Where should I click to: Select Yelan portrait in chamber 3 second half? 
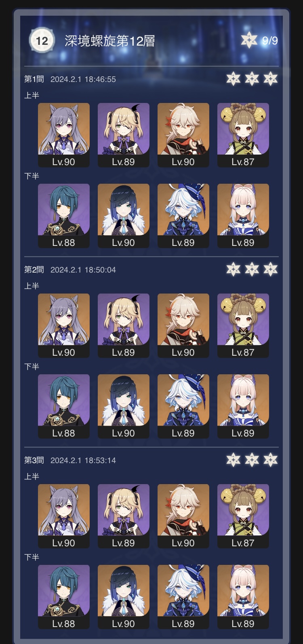click(x=124, y=597)
